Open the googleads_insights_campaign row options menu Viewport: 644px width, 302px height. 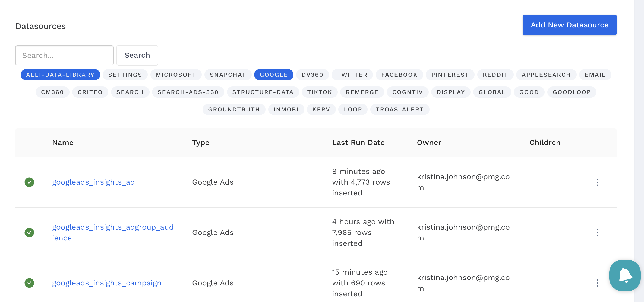[x=597, y=283]
